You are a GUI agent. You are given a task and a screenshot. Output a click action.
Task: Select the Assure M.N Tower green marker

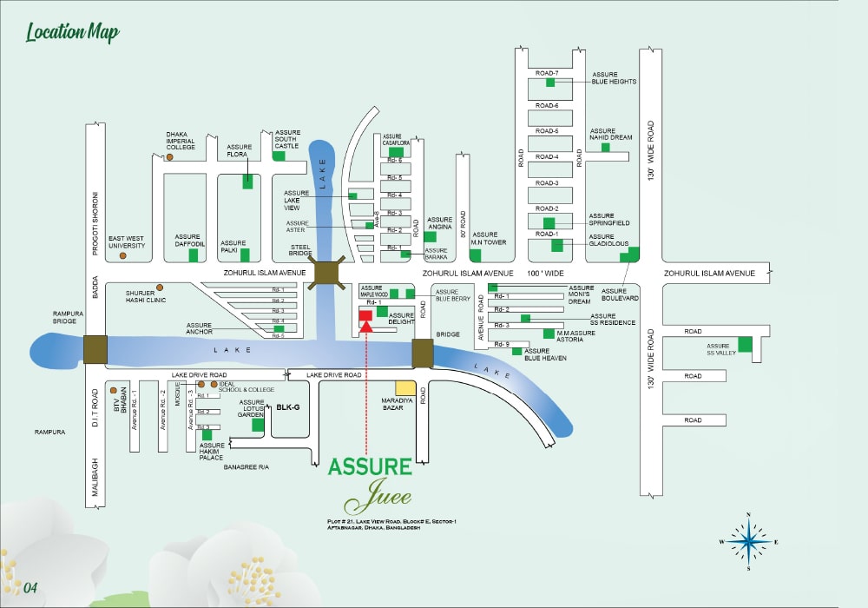[x=475, y=255]
